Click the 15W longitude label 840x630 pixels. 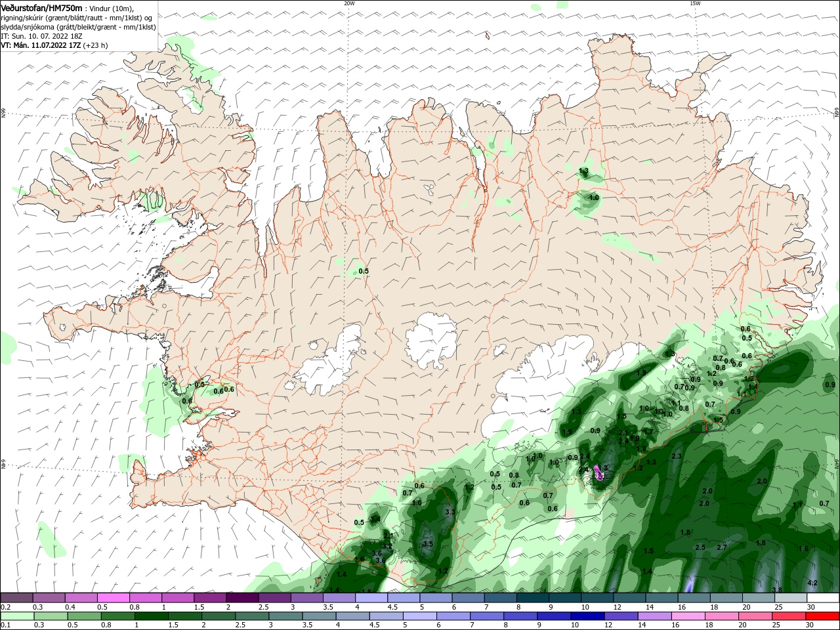694,3
